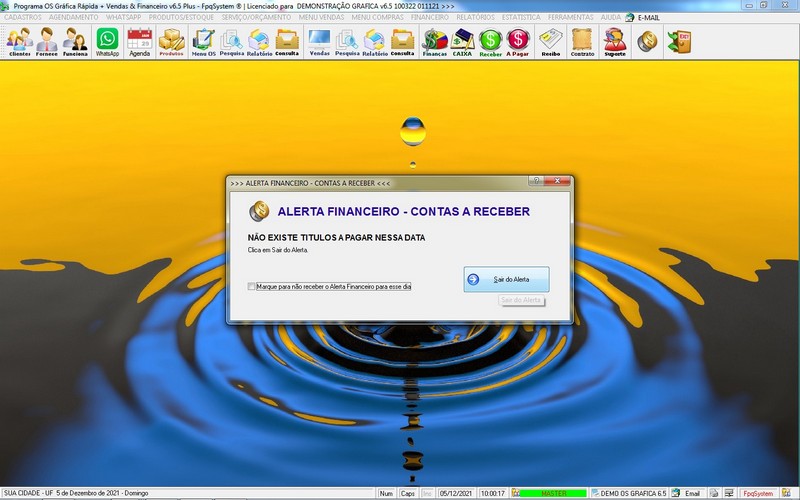Viewport: 800px width, 500px height.
Task: Open the ESTATISTICA menu
Action: tap(521, 17)
